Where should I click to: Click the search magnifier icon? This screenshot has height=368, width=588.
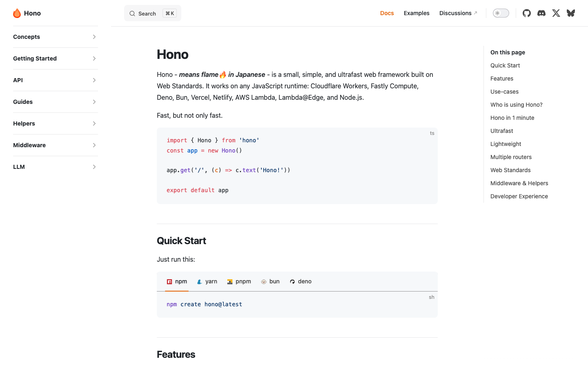132,13
